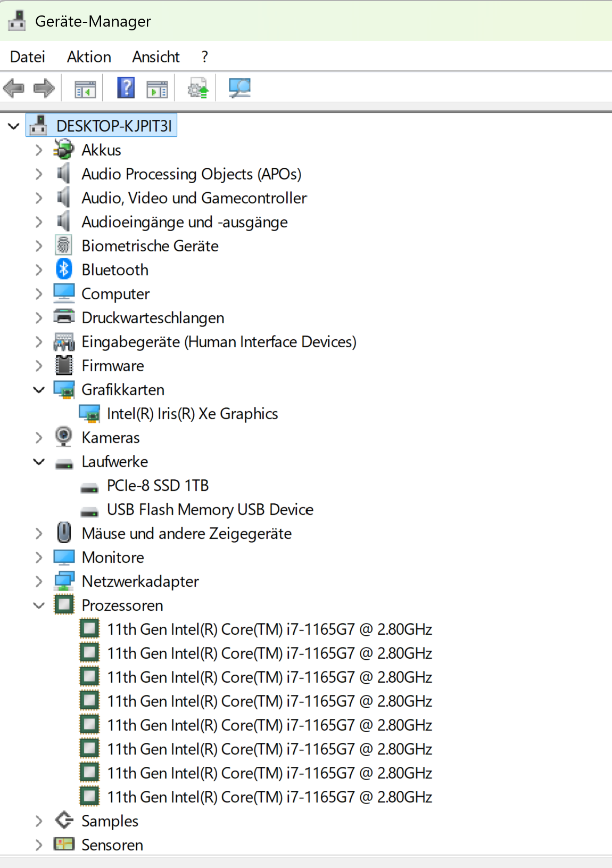
Task: Click the Update driver toolbar icon
Action: 198,88
